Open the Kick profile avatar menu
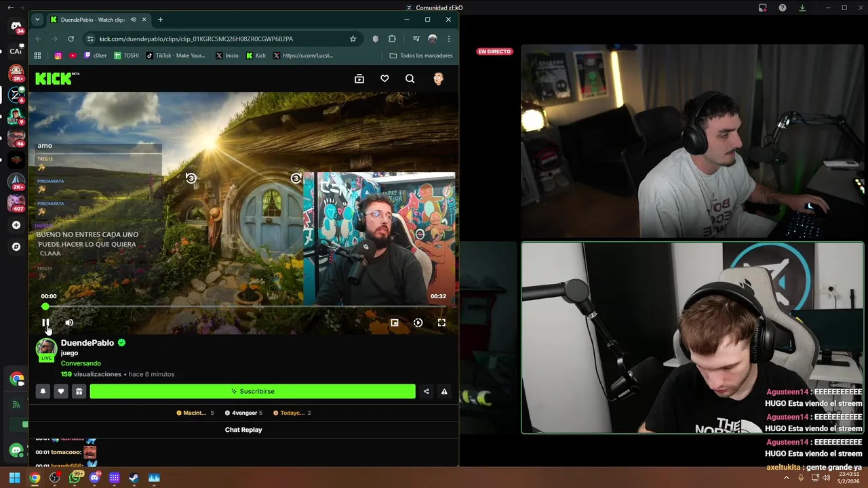868x488 pixels. 438,79
